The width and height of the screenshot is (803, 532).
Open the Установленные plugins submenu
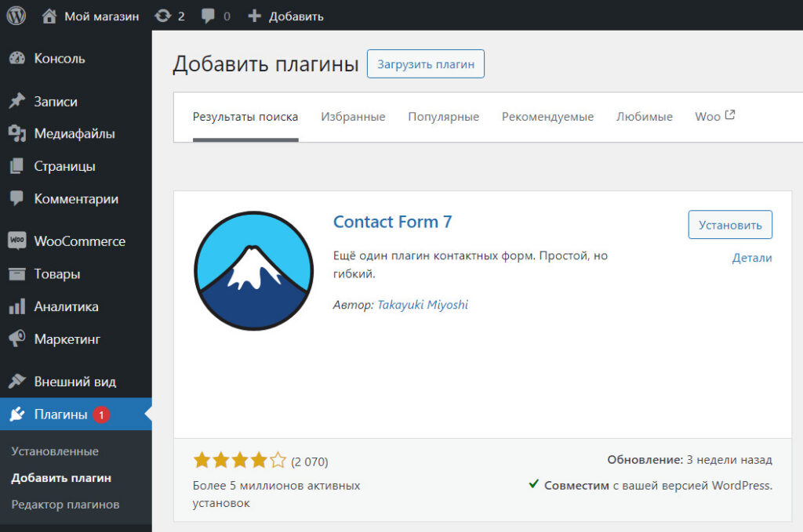pyautogui.click(x=55, y=451)
